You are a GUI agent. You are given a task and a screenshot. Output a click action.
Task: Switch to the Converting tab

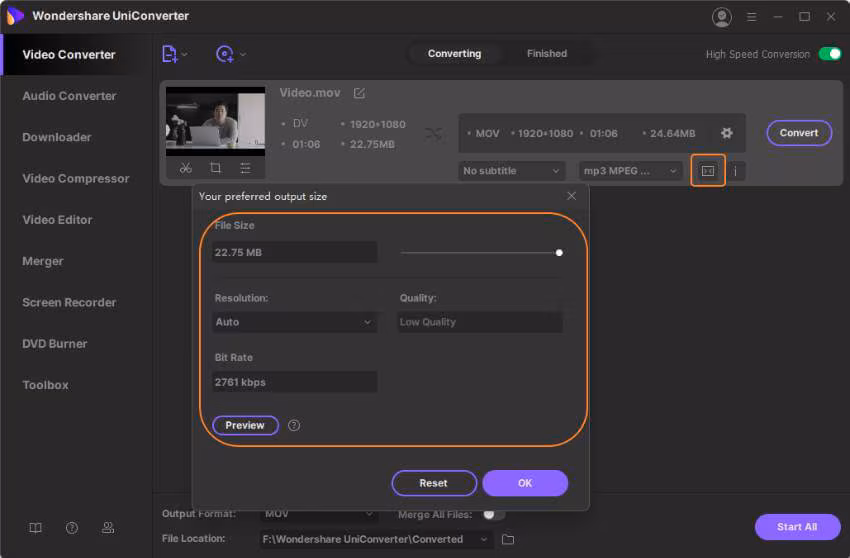click(x=454, y=54)
